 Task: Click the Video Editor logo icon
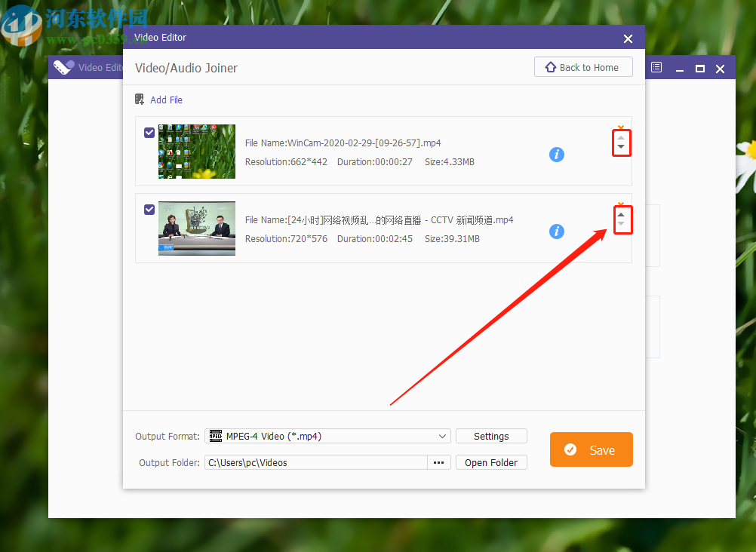(63, 66)
